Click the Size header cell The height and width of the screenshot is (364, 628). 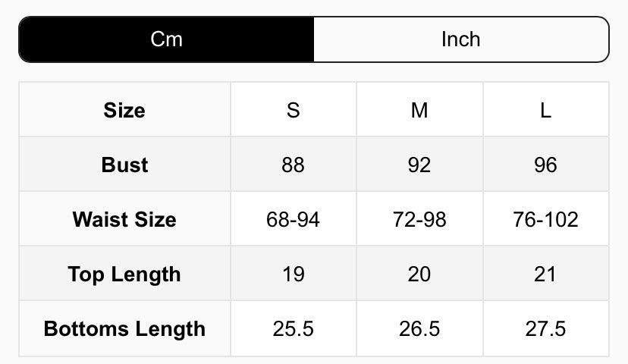click(x=124, y=110)
